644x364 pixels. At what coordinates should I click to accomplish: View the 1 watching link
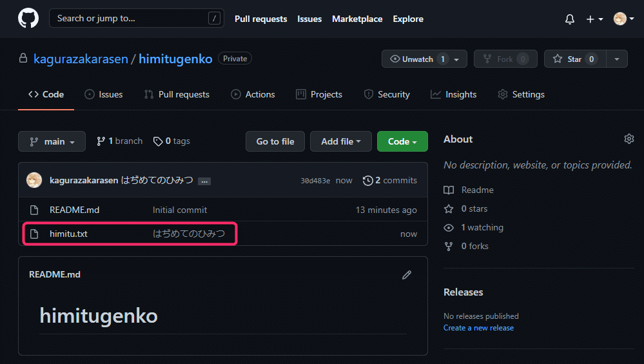474,227
